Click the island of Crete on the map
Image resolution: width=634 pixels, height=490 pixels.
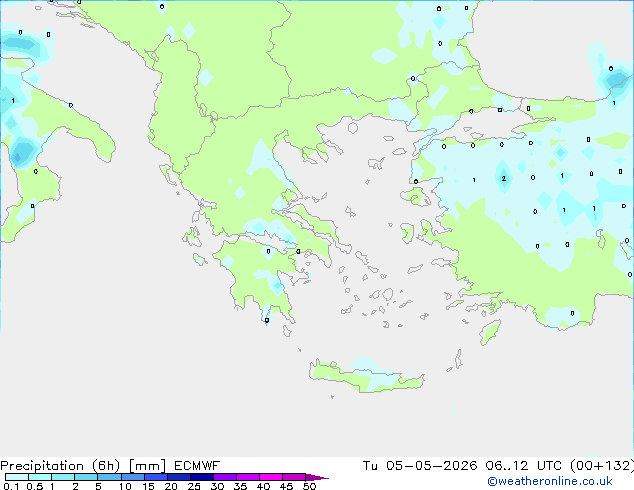click(366, 376)
